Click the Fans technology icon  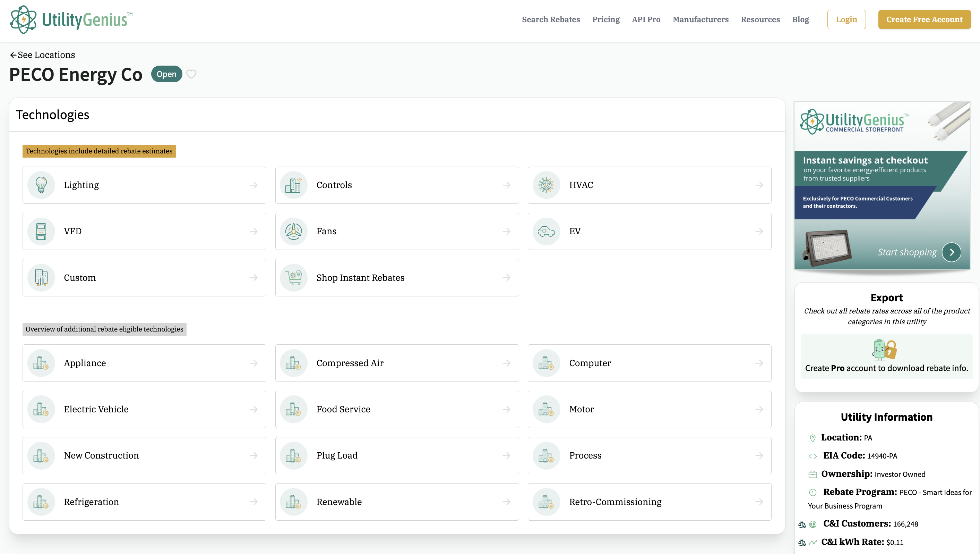coord(293,231)
